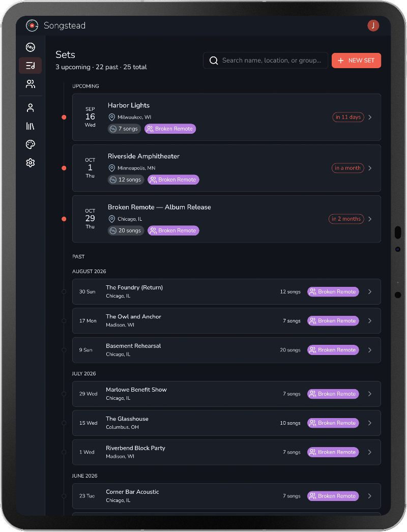Click the Harbor Lights timeline dot

click(64, 117)
